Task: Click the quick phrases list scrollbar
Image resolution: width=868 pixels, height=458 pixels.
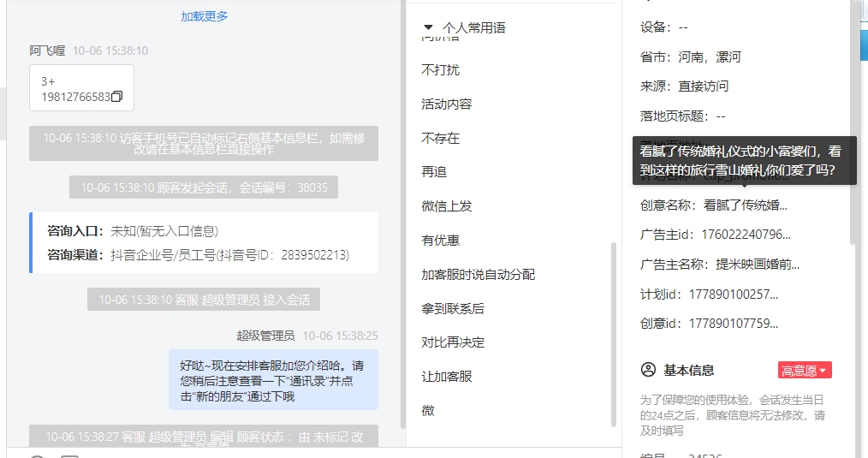Action: click(x=614, y=335)
